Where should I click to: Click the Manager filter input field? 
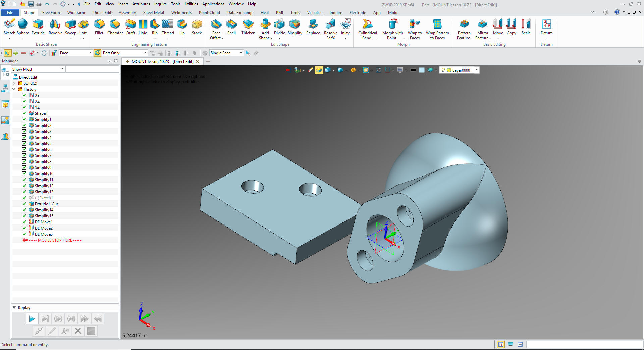tap(92, 69)
